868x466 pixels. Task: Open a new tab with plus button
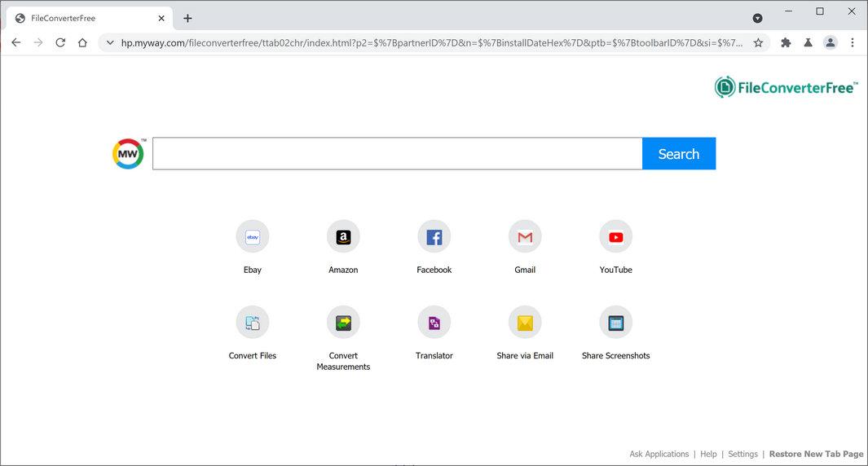[x=187, y=18]
